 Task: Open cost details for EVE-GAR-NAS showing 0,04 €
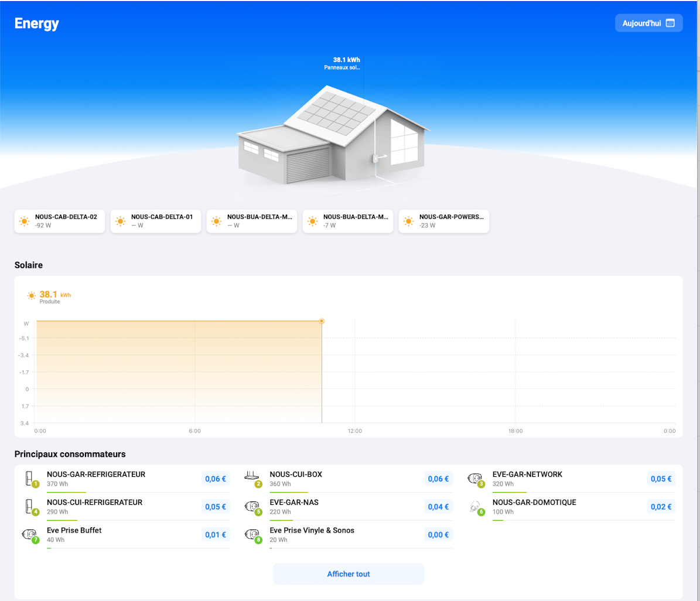coord(438,506)
